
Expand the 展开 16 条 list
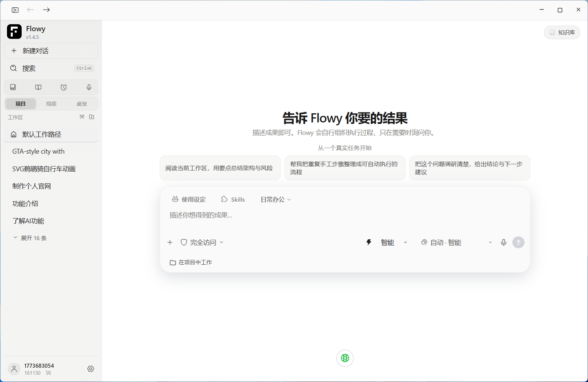pyautogui.click(x=30, y=238)
